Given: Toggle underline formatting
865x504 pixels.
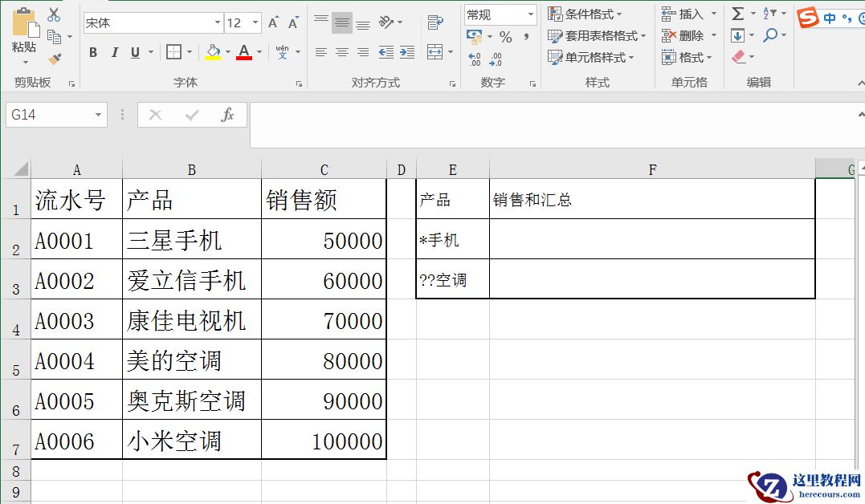Looking at the screenshot, I should pos(135,52).
